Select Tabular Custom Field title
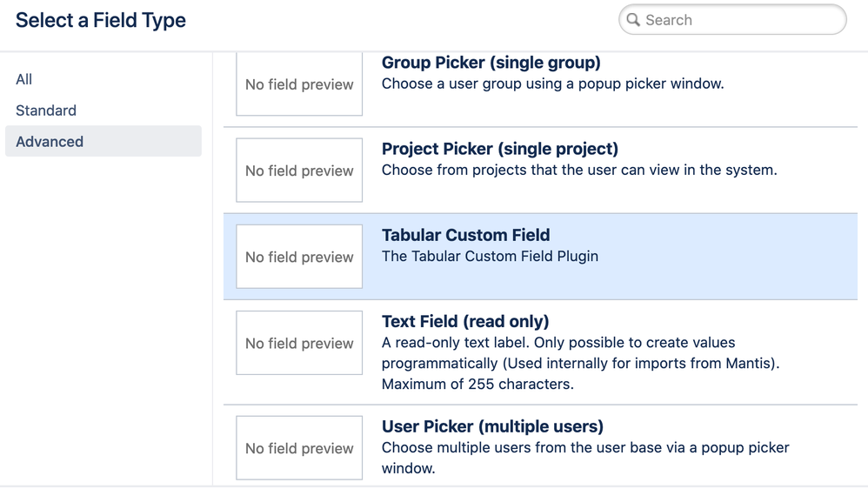The height and width of the screenshot is (489, 868). point(465,235)
